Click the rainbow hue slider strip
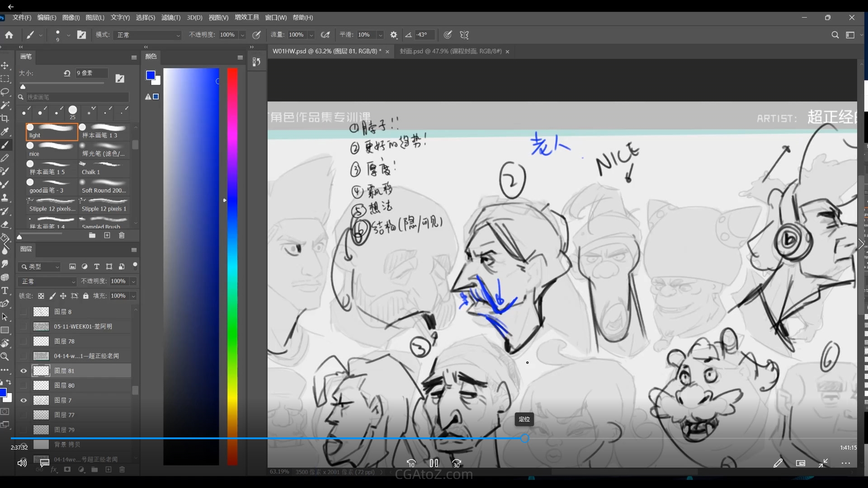The height and width of the screenshot is (488, 868). 232,267
